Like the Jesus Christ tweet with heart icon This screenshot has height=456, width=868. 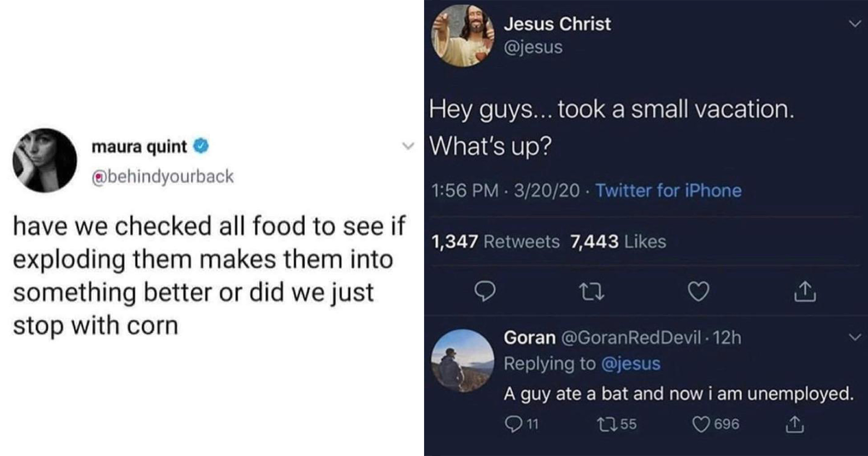(698, 292)
